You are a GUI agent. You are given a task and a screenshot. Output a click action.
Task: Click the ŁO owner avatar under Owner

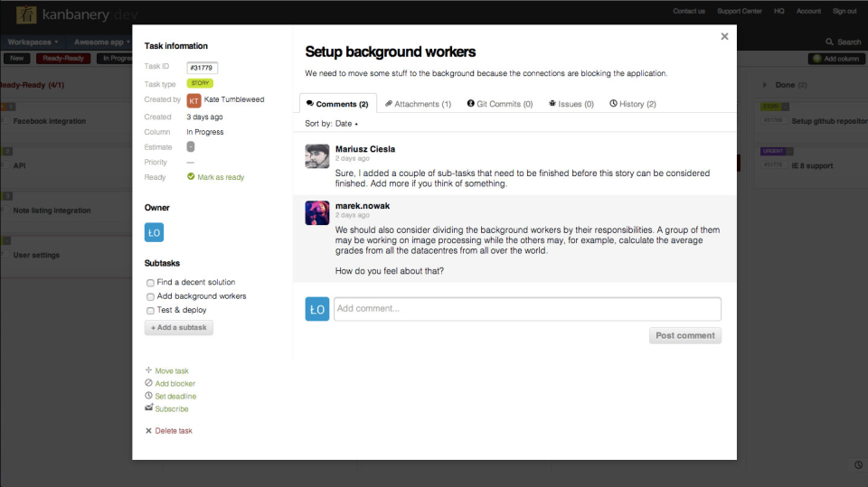point(154,233)
